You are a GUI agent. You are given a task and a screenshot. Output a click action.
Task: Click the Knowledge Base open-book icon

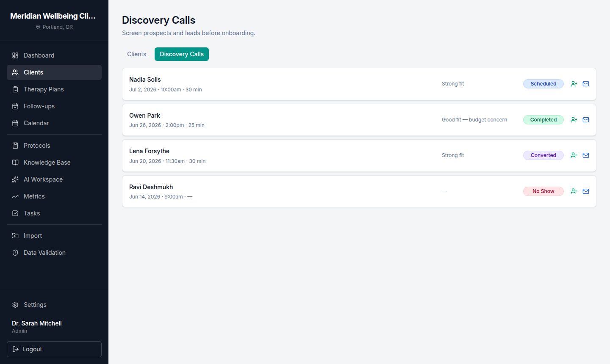click(15, 163)
